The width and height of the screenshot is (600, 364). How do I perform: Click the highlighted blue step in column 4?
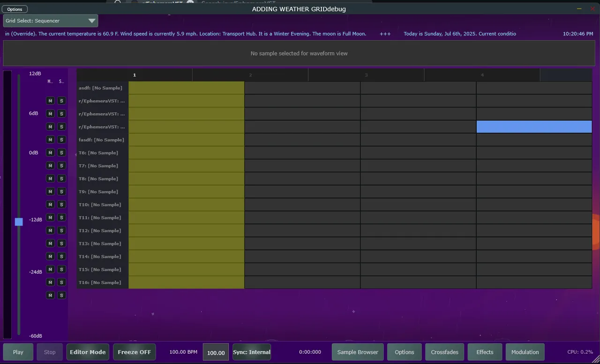tap(534, 126)
